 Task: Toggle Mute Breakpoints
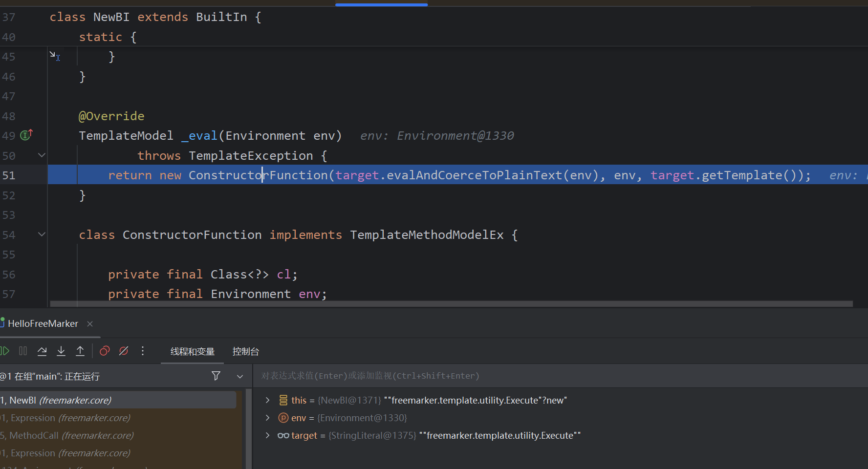coord(124,351)
